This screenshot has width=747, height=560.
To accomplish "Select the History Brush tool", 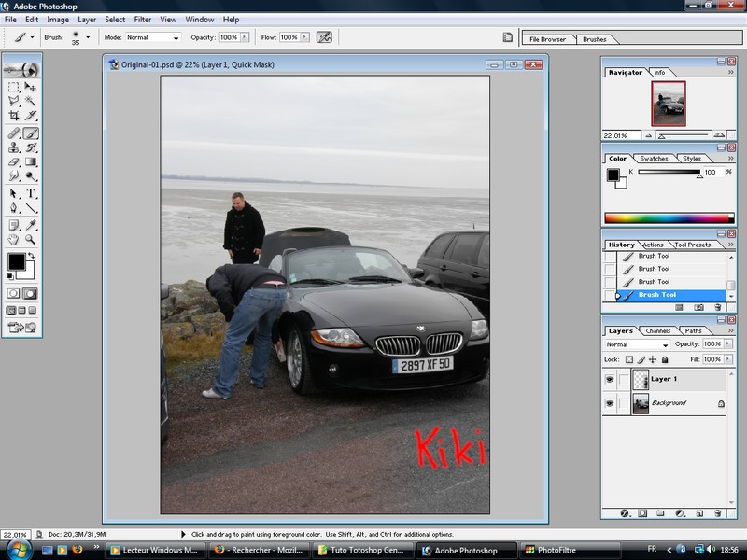I will (31, 147).
